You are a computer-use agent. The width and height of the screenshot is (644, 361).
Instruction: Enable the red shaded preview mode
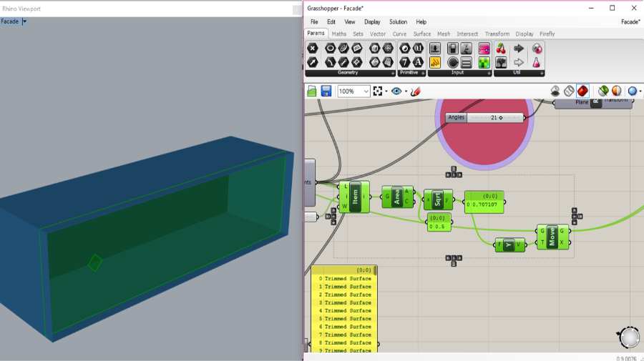point(582,91)
